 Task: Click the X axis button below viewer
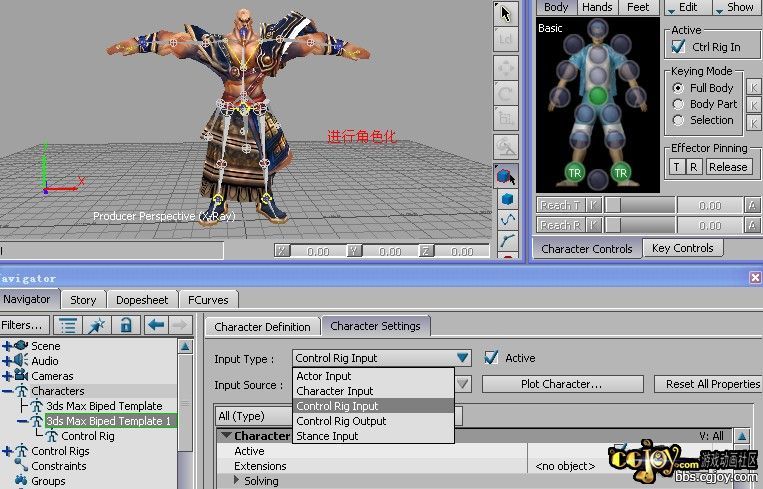(x=282, y=251)
